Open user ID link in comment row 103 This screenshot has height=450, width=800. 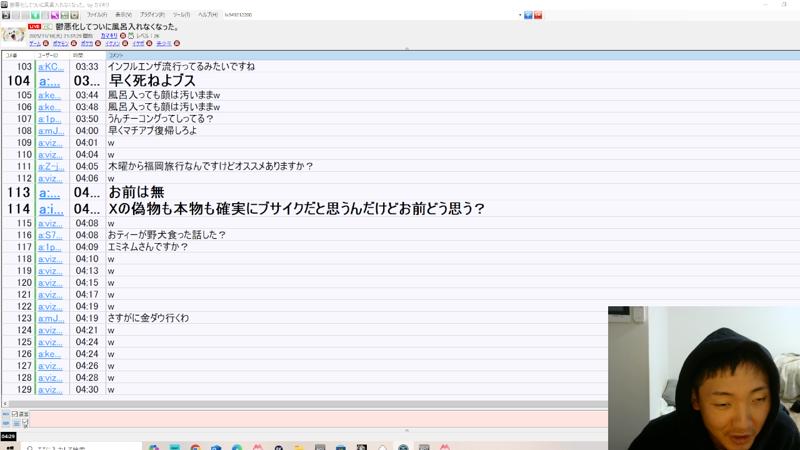click(x=51, y=67)
